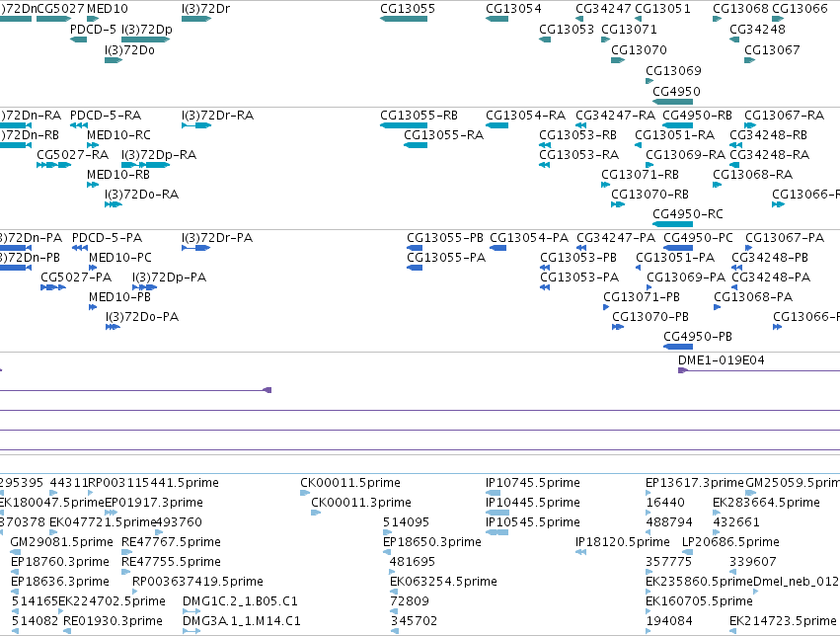The image size is (840, 636).
Task: Click protein CG4950-PB
Action: click(x=698, y=337)
